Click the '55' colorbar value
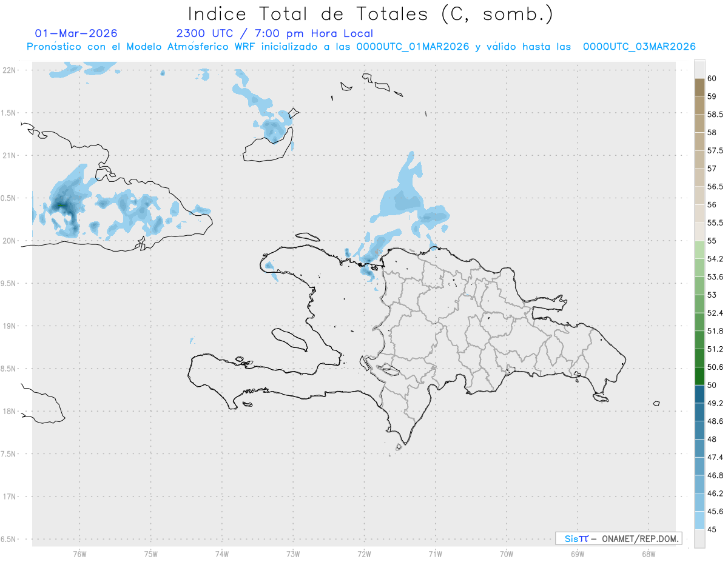 (712, 241)
